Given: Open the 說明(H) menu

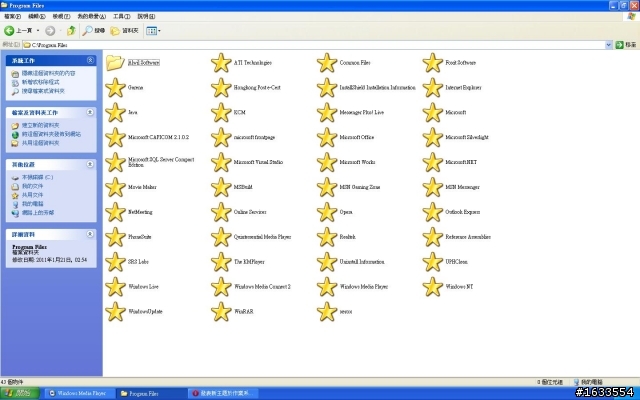Looking at the screenshot, I should [x=146, y=16].
